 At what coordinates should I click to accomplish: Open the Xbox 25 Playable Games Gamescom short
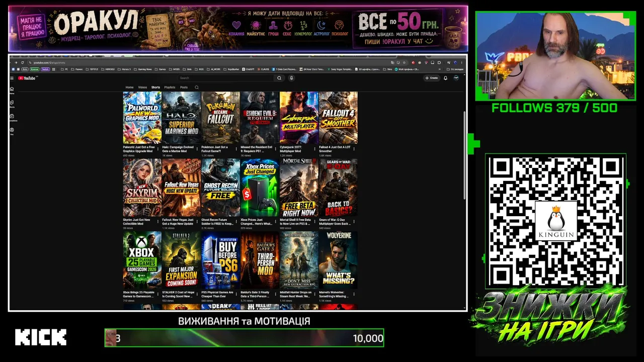142,260
